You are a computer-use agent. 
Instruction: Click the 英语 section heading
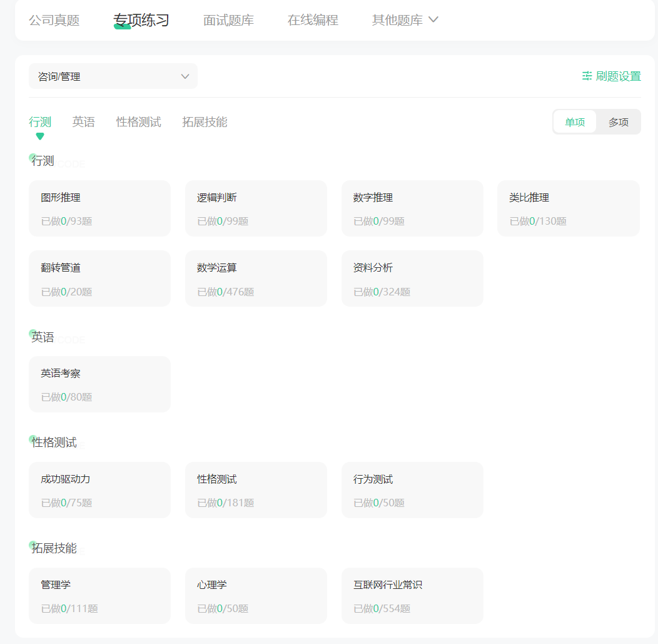coord(43,337)
